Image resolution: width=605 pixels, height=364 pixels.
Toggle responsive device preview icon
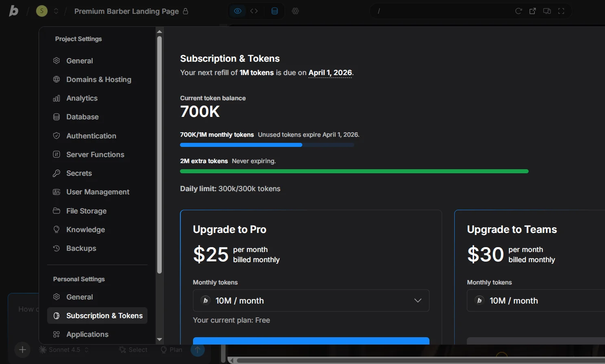(547, 11)
